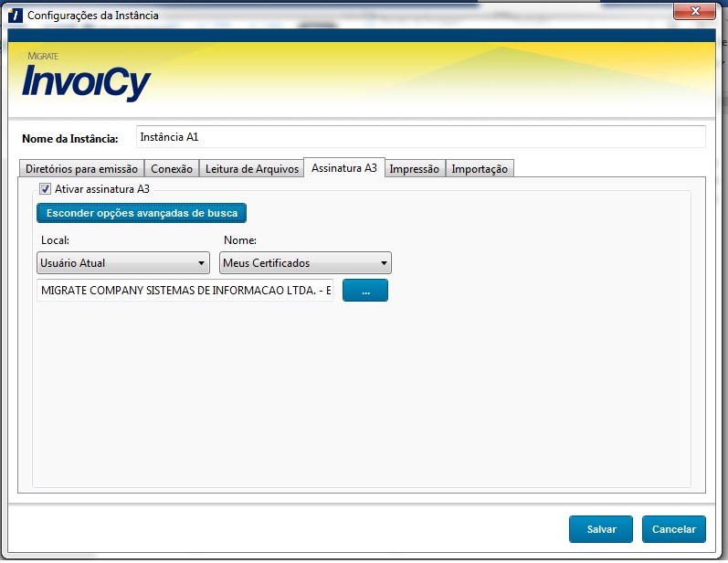Select the Assinatura A3 tab
This screenshot has height=563, width=728.
pos(343,168)
